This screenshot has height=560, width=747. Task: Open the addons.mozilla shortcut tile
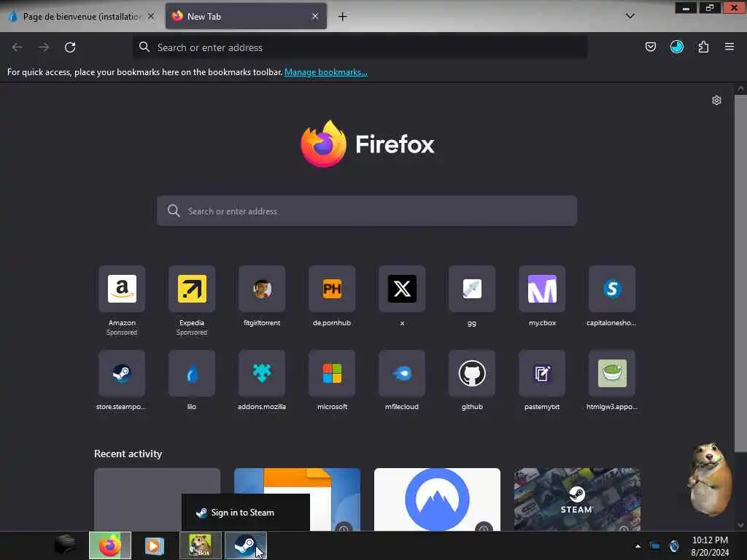coord(262,373)
